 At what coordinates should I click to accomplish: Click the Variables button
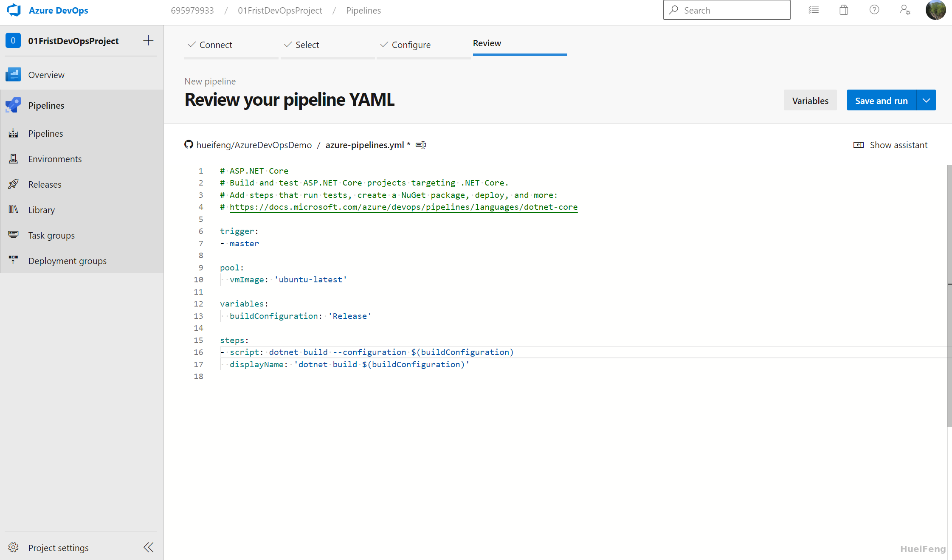coord(810,100)
